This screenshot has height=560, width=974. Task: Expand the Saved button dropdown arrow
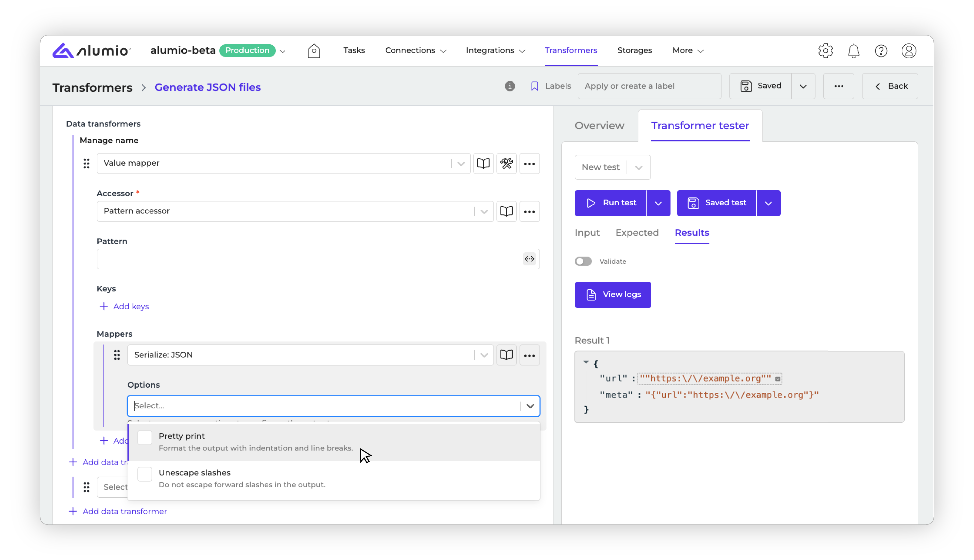click(803, 86)
